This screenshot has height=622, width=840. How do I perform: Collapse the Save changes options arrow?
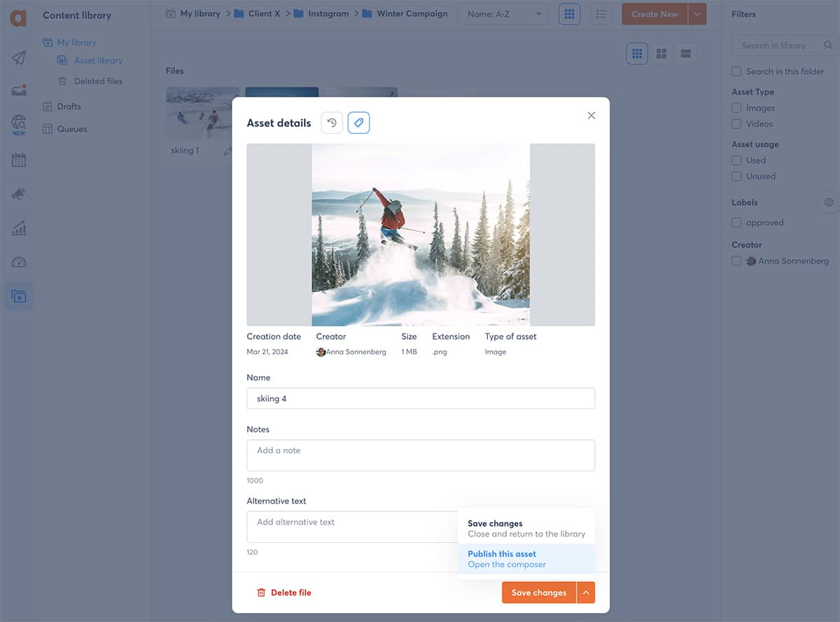586,593
